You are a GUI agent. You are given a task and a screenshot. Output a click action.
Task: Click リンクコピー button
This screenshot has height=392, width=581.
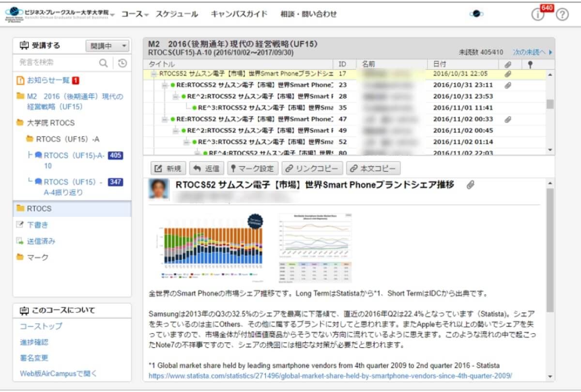pos(312,168)
